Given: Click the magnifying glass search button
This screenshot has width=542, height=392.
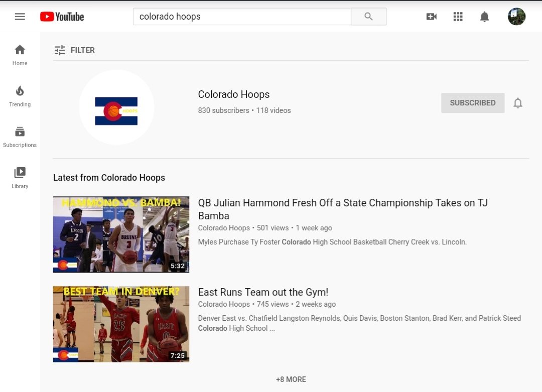Looking at the screenshot, I should tap(368, 17).
